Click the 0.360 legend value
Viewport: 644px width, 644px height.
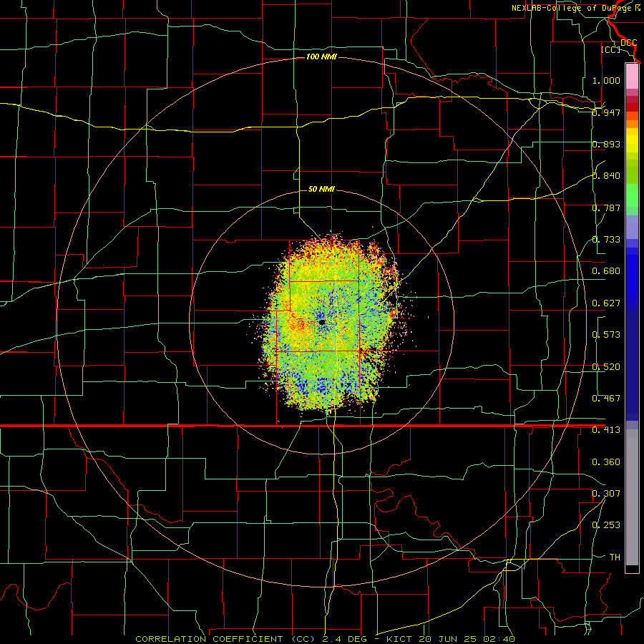[x=606, y=462]
